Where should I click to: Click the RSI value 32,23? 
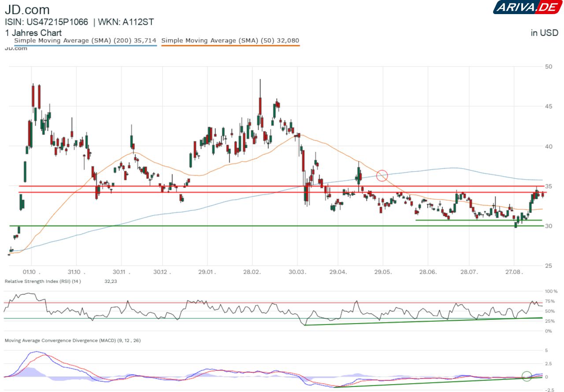[111, 281]
